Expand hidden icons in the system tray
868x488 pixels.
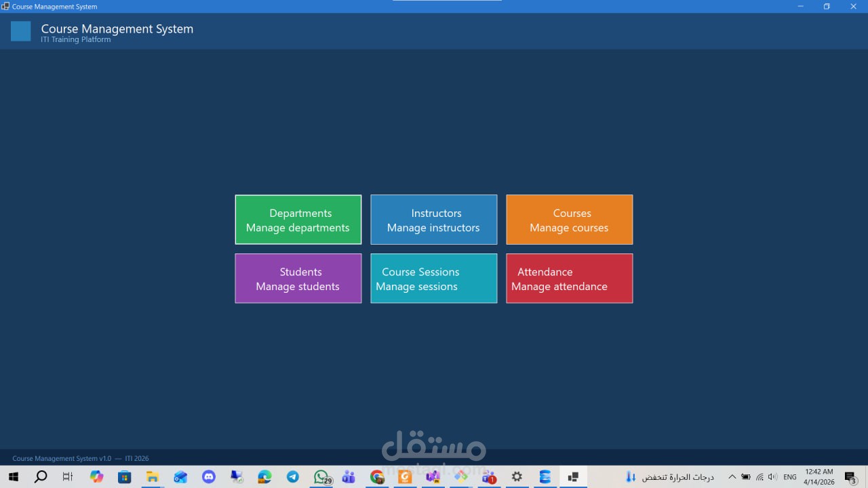tap(732, 476)
